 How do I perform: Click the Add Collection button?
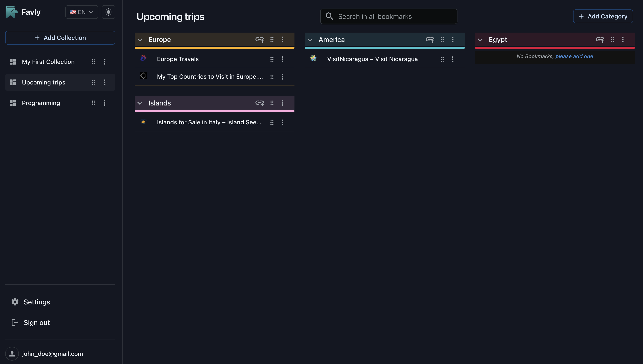point(60,38)
